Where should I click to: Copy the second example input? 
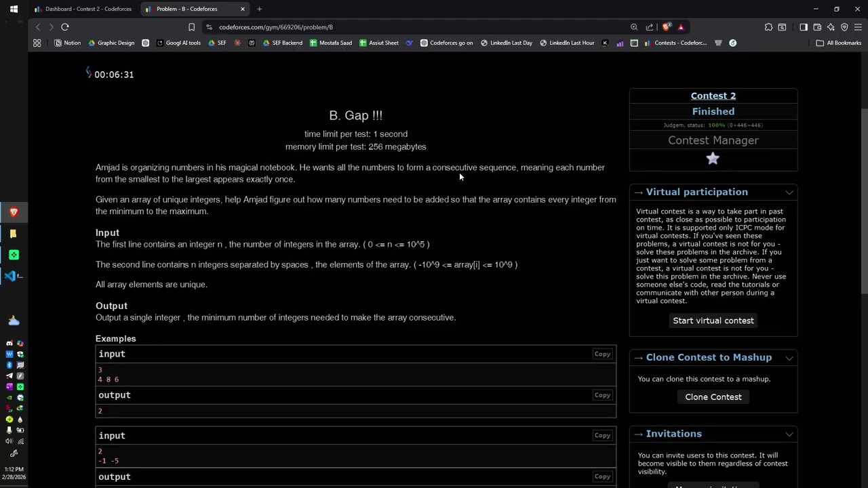602,436
